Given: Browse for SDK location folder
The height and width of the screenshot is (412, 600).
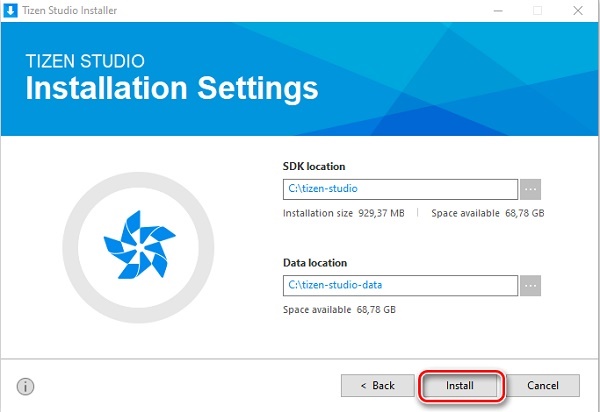Looking at the screenshot, I should tap(530, 189).
